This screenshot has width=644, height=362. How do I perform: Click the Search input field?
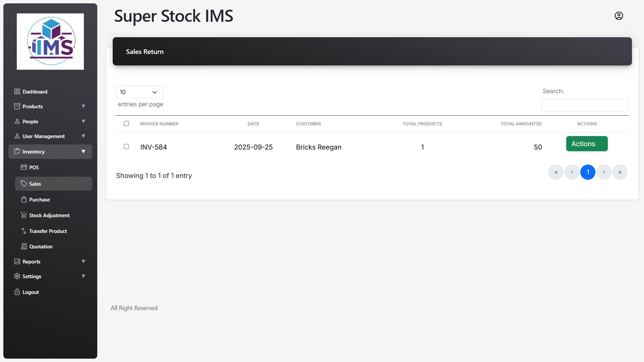584,106
